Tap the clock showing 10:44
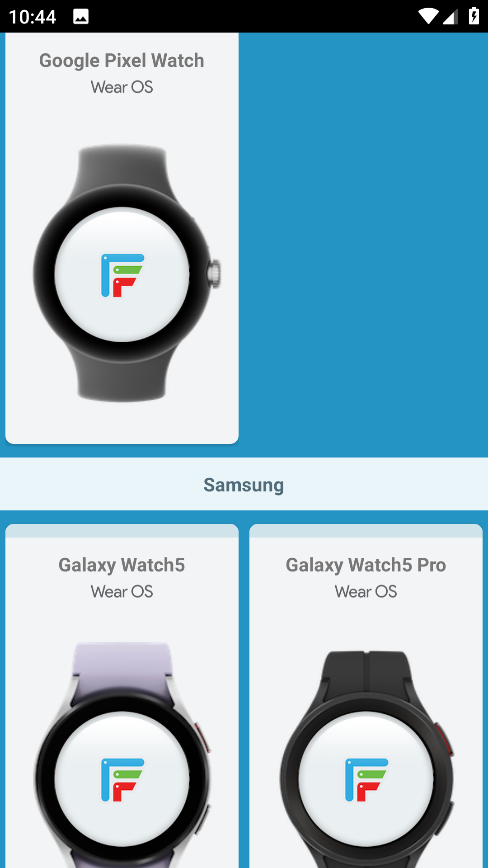 tap(33, 17)
